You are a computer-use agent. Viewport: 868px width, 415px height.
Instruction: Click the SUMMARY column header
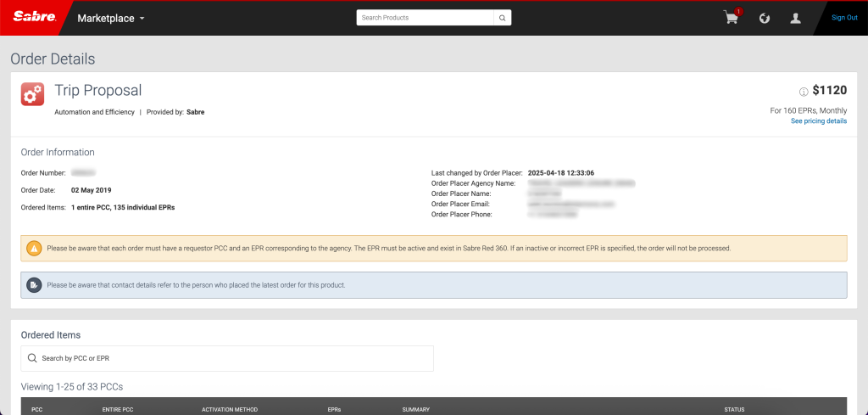point(415,409)
